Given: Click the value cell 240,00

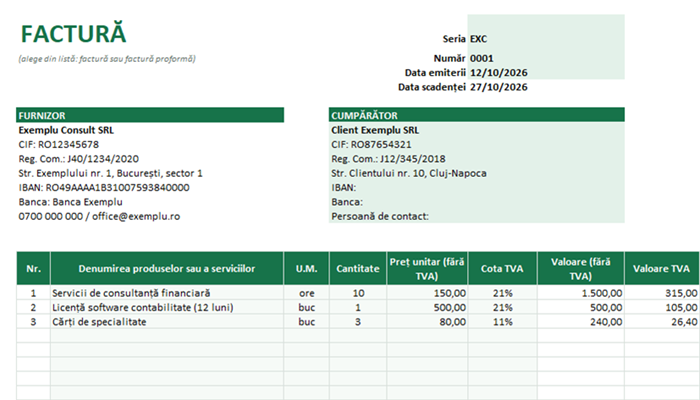Looking at the screenshot, I should [x=581, y=321].
